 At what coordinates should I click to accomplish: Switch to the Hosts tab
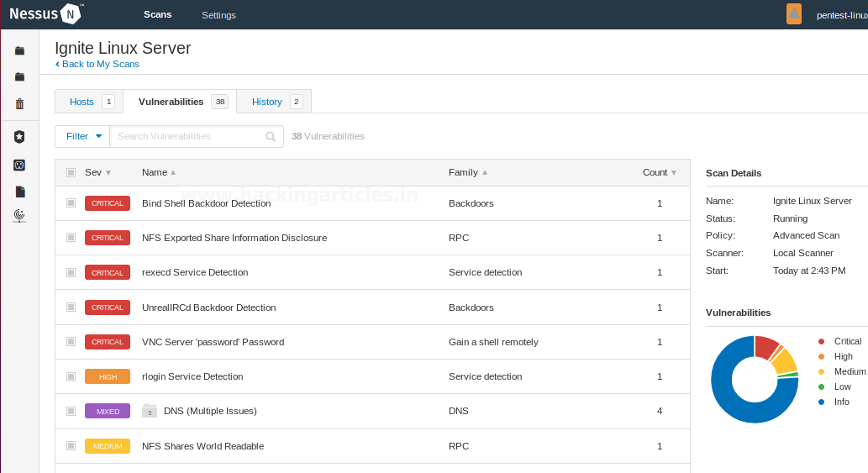coord(82,102)
